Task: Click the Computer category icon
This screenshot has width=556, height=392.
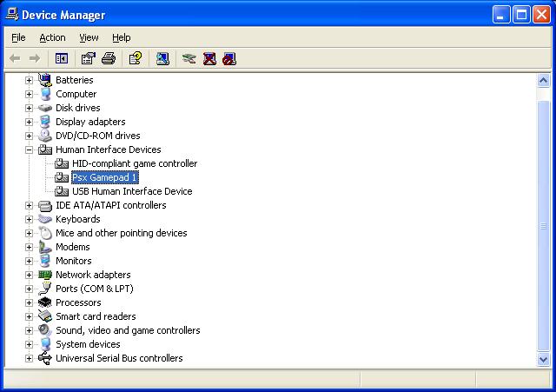Action: 45,94
